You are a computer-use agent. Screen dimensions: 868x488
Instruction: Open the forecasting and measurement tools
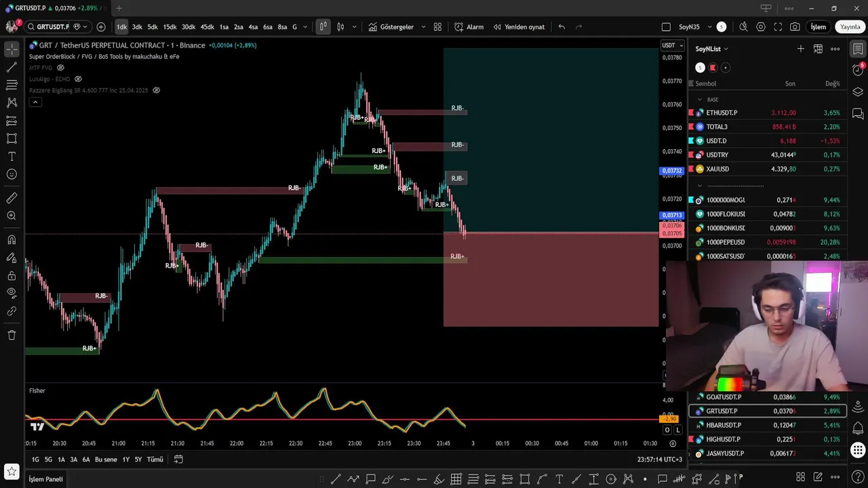coord(12,121)
